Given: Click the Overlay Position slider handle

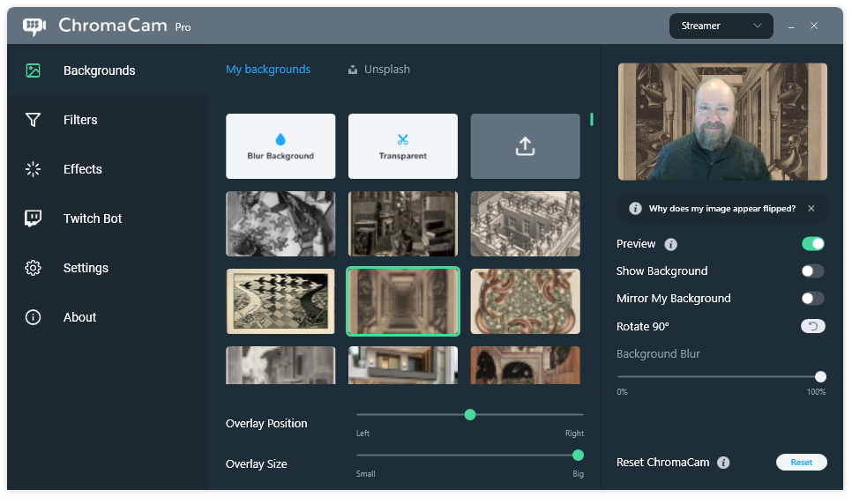Looking at the screenshot, I should (x=470, y=414).
